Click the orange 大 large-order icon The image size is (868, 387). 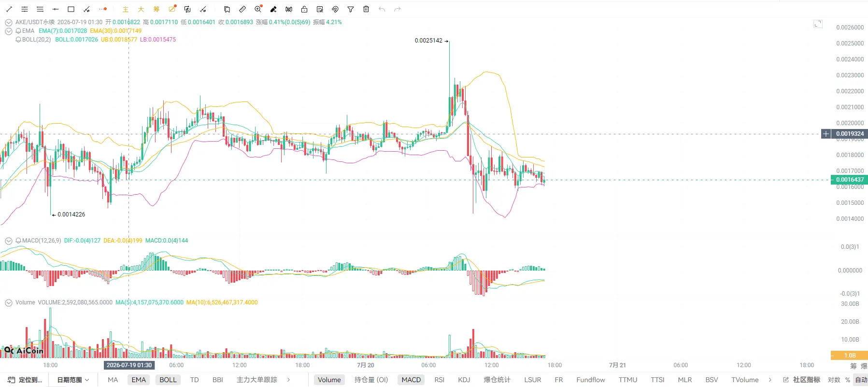tap(141, 9)
